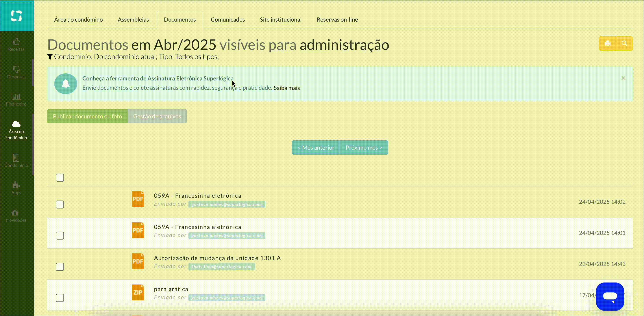Open the para gráfica document title
The image size is (644, 316).
pyautogui.click(x=171, y=289)
